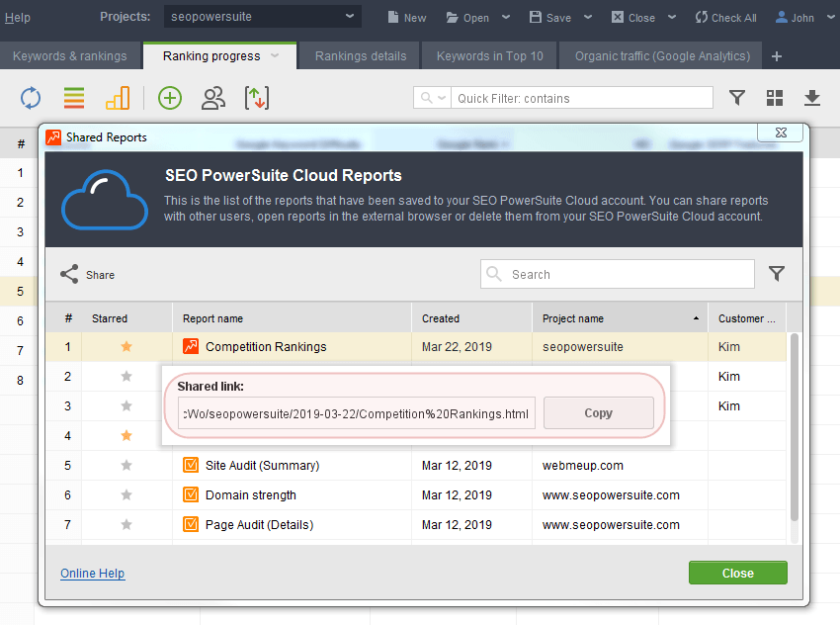Click the download export icon

(812, 98)
